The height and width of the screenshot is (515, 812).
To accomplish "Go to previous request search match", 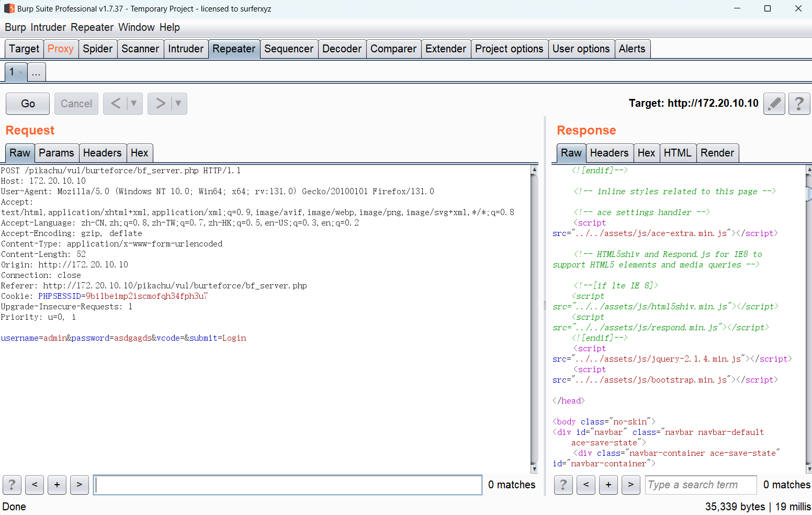I will [35, 485].
